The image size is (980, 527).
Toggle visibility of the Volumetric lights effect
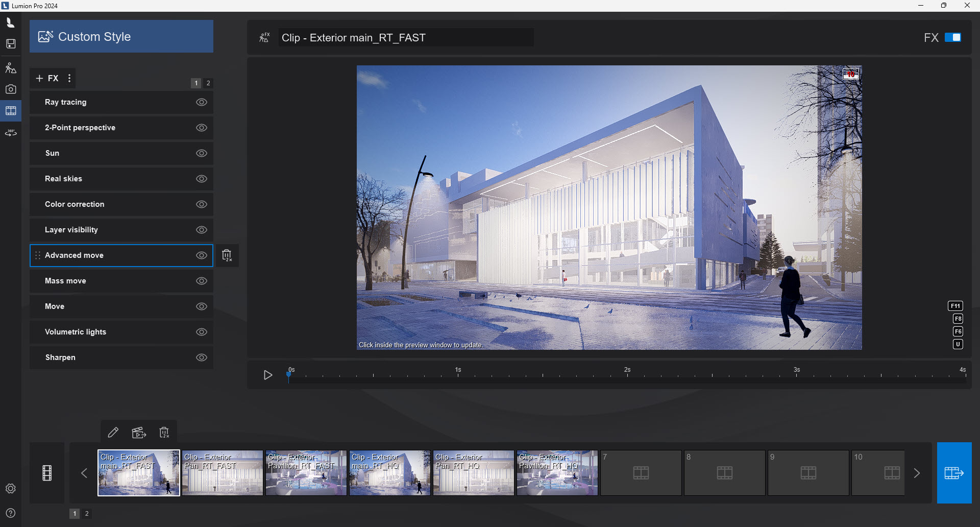coord(202,332)
